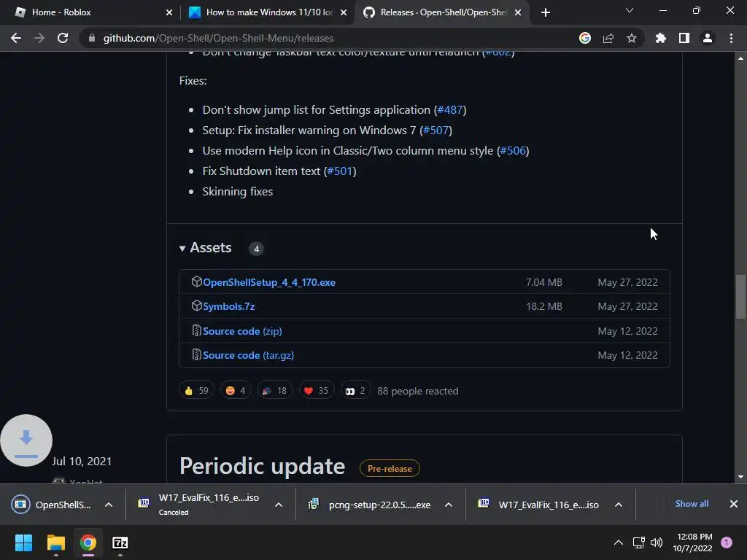The width and height of the screenshot is (747, 560).
Task: Click the page vertical scrollbar thumb
Action: coord(740,296)
